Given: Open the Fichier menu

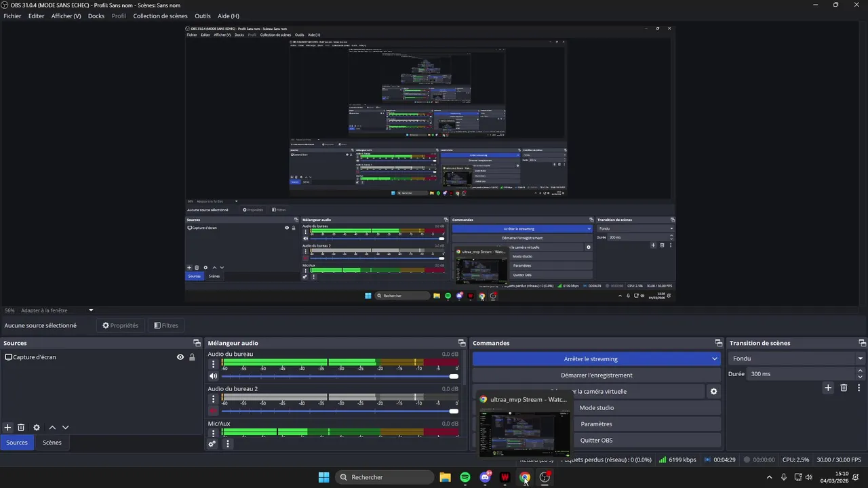Looking at the screenshot, I should (x=12, y=16).
